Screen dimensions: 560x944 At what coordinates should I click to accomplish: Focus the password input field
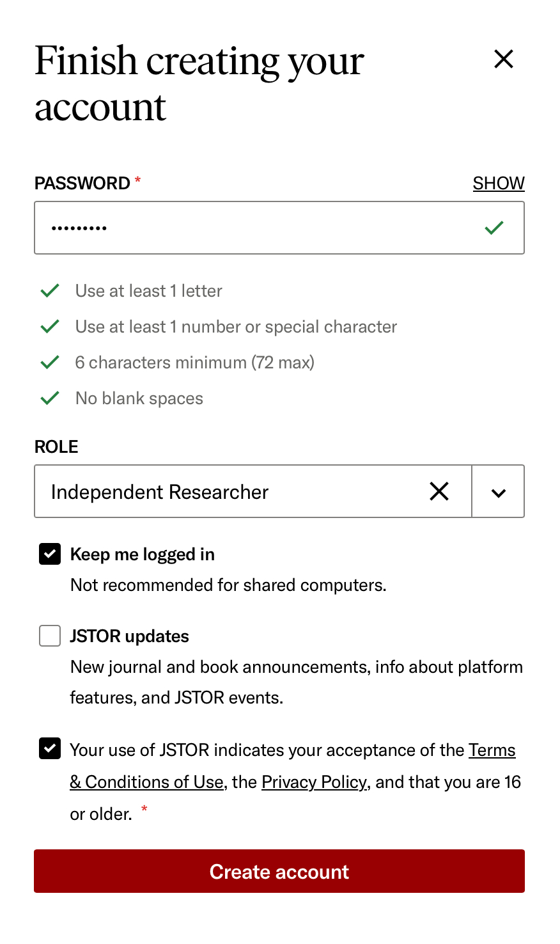[x=256, y=228]
